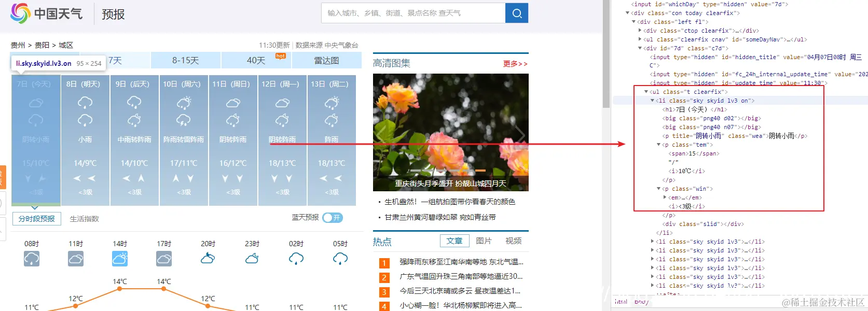The height and width of the screenshot is (311, 868).
Task: Click the 中国天气 swirl logo
Action: pyautogui.click(x=20, y=13)
